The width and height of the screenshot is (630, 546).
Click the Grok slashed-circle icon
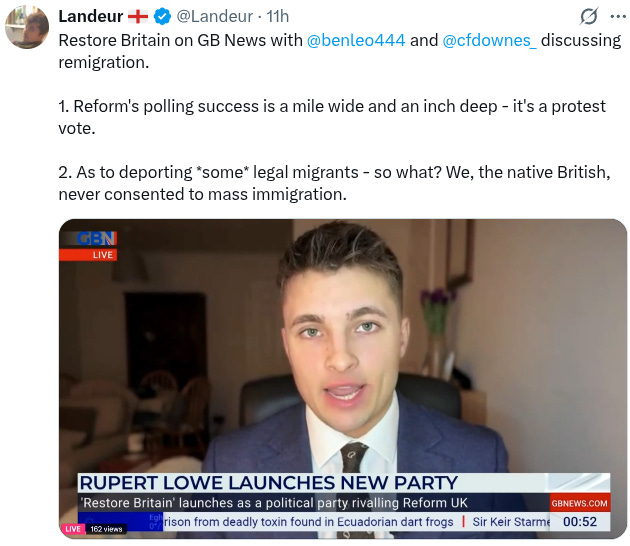pyautogui.click(x=589, y=16)
